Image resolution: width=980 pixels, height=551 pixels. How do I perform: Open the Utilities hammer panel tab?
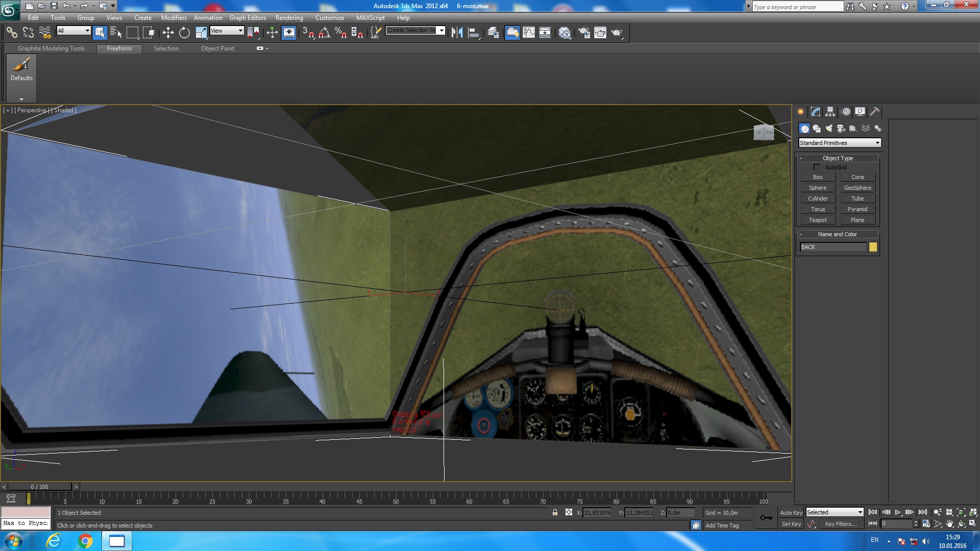[x=874, y=112]
